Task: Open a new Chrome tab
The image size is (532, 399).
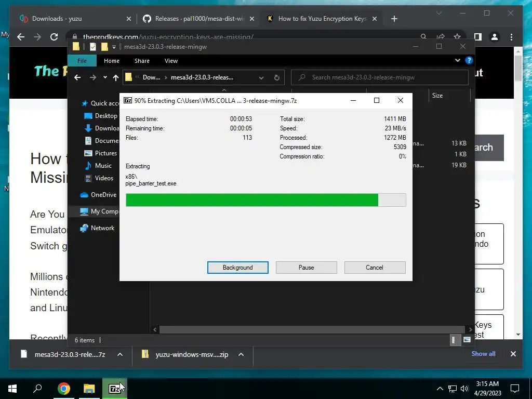Action: pyautogui.click(x=394, y=19)
